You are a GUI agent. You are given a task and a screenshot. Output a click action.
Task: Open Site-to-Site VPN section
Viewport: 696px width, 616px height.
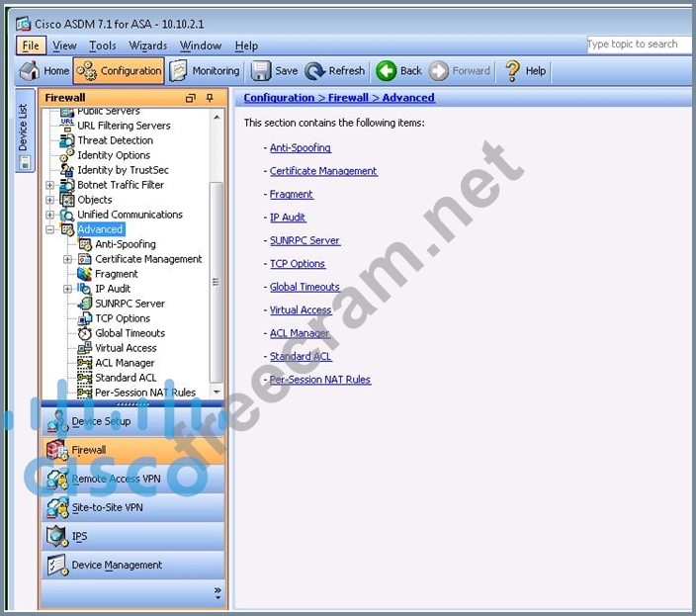point(55,507)
